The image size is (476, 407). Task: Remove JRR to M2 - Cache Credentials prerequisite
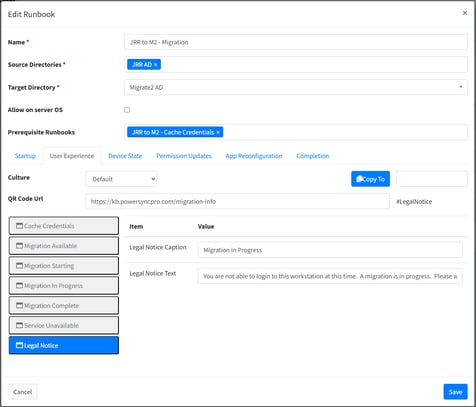[x=218, y=132]
